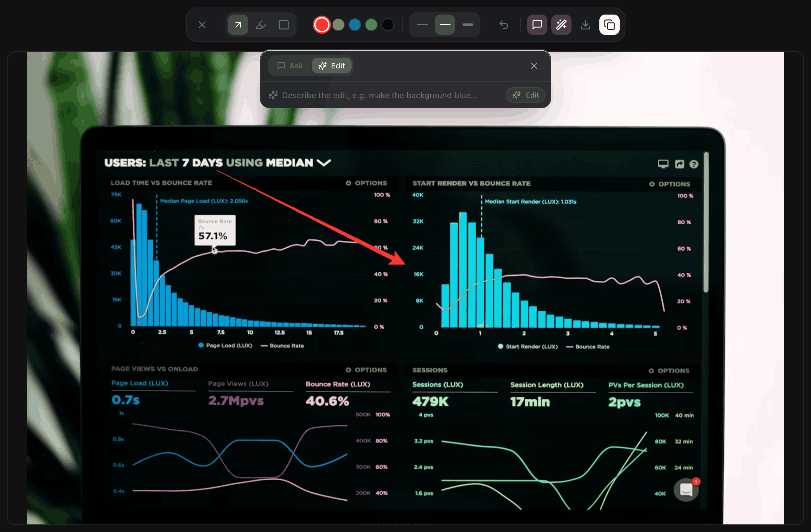Click the Median Page Load (LUX): 2.056s label
The height and width of the screenshot is (532, 811).
point(204,201)
